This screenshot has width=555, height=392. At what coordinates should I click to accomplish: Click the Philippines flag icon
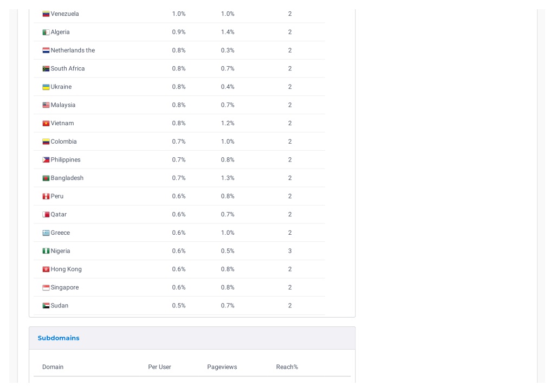coord(46,160)
